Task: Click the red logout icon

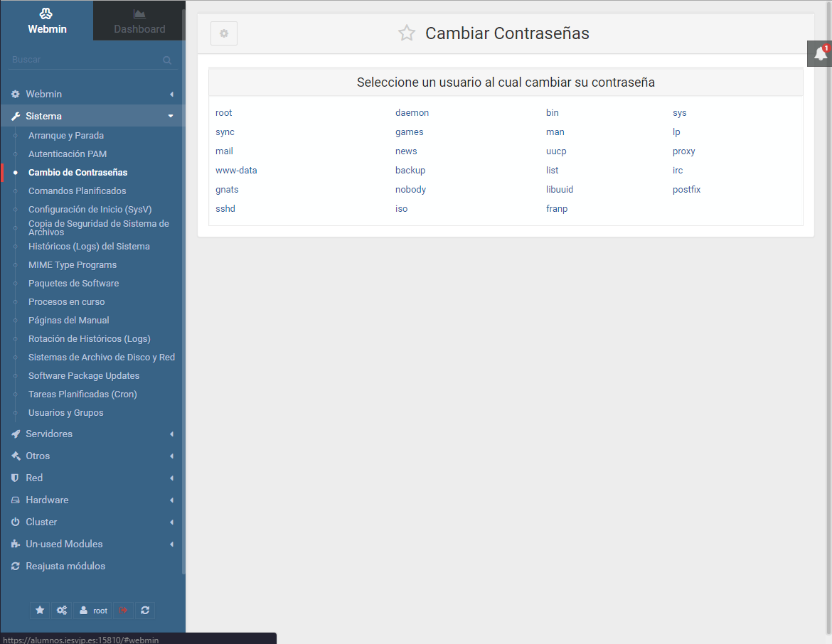Action: point(123,610)
